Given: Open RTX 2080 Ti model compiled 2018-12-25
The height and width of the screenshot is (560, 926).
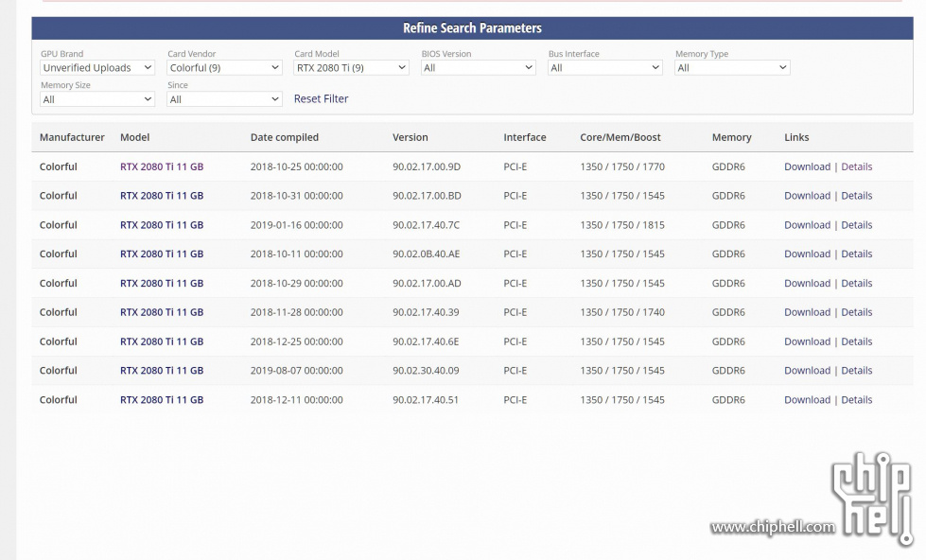Looking at the screenshot, I should click(x=162, y=341).
